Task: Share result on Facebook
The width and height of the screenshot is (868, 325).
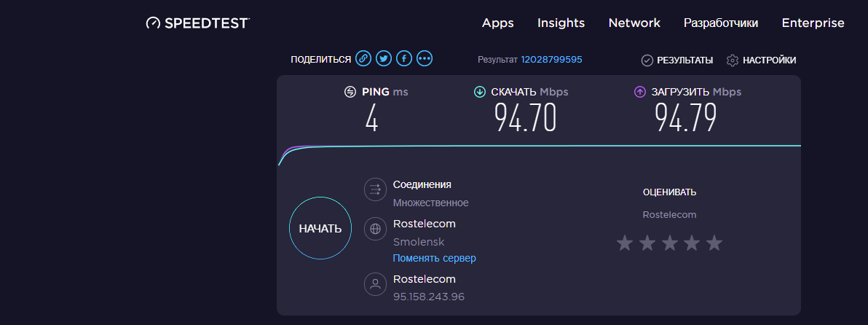Action: 404,58
